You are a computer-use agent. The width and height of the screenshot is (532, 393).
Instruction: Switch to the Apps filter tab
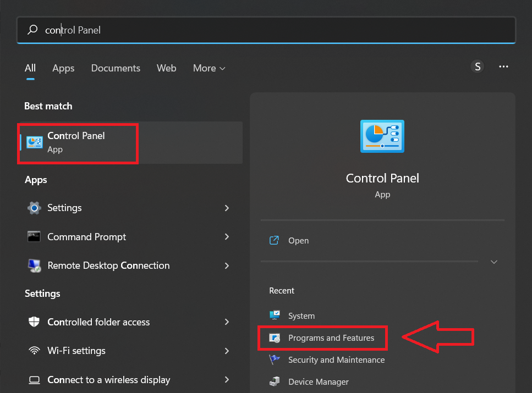click(63, 68)
